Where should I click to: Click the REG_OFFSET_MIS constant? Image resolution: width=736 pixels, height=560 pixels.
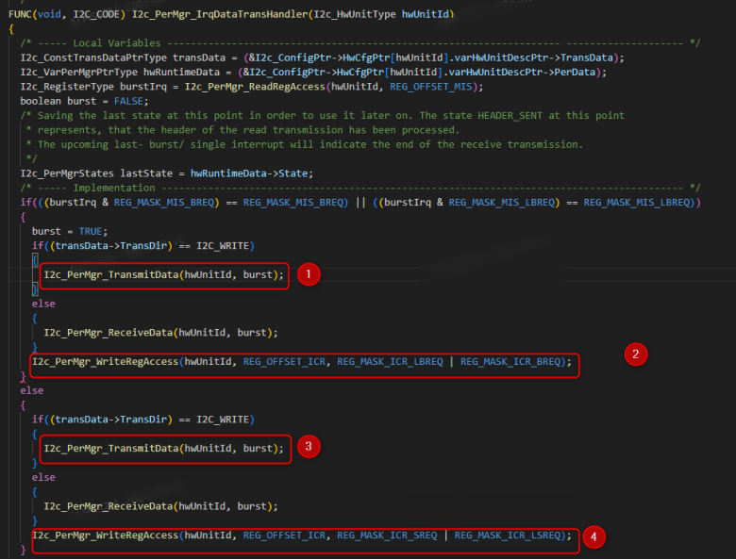click(431, 87)
